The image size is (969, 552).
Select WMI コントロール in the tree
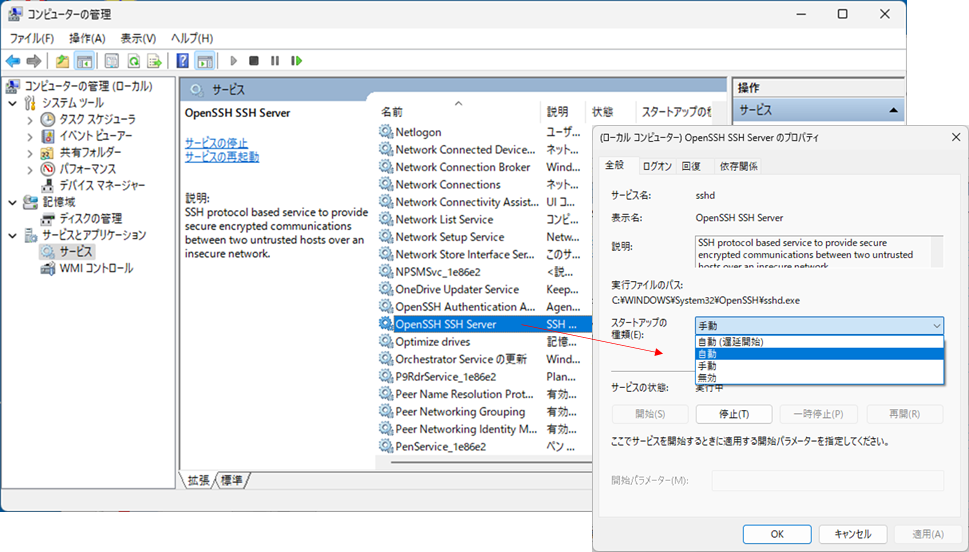click(95, 268)
